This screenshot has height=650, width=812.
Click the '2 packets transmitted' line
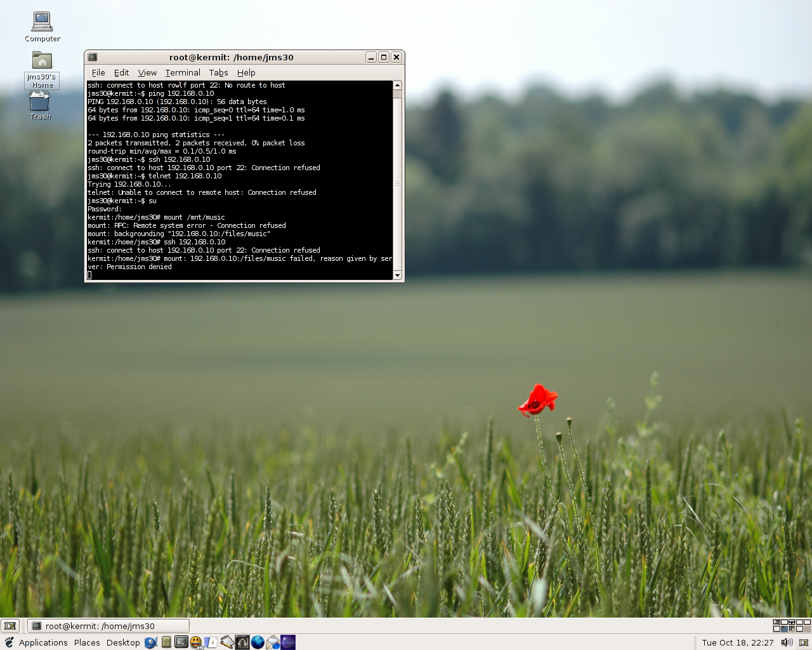[x=196, y=143]
